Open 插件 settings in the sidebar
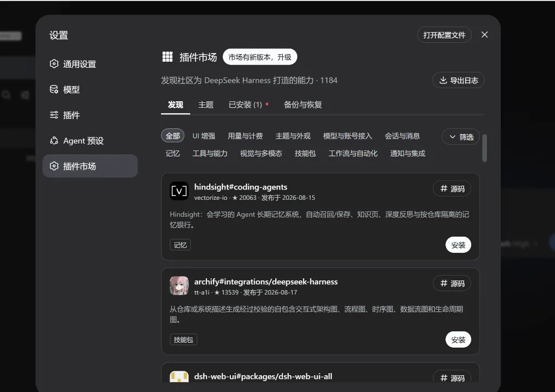555x392 pixels. pos(90,115)
